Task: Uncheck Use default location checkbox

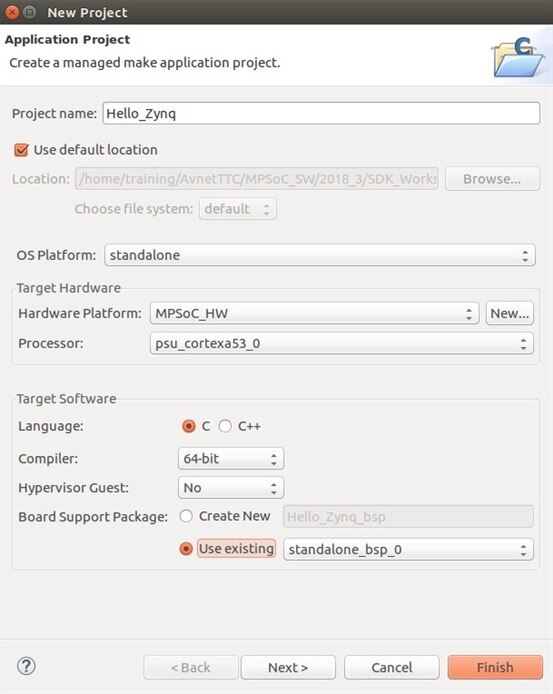Action: [21, 150]
